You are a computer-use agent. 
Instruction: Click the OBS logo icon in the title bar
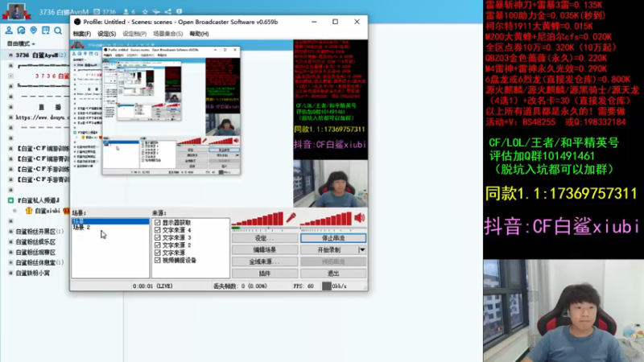tap(77, 22)
